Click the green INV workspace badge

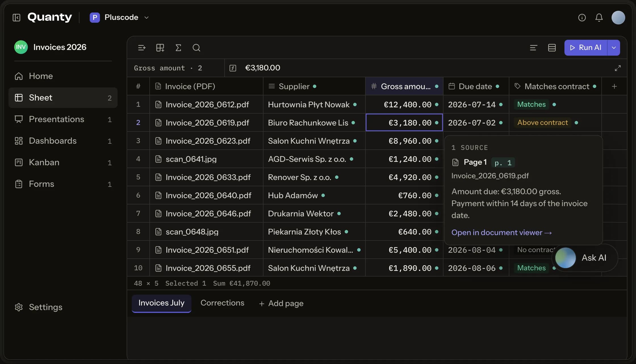21,47
